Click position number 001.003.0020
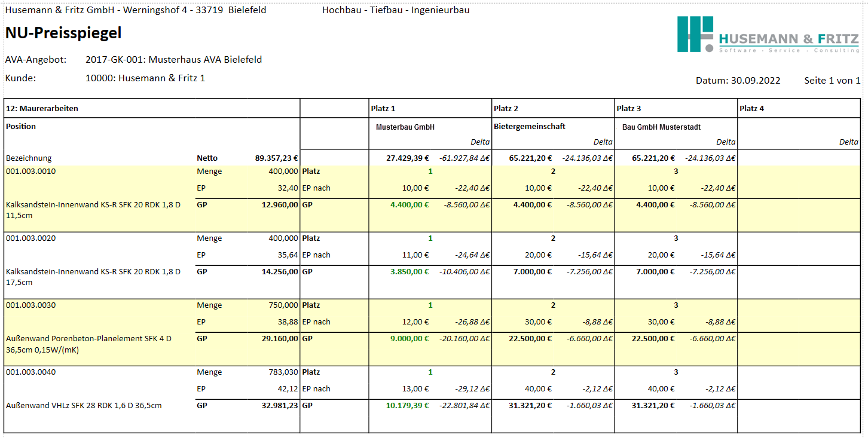 tap(31, 238)
